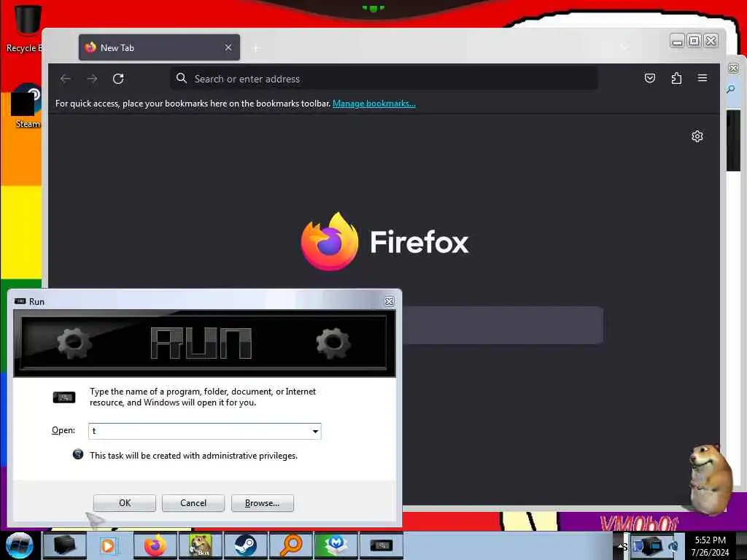Close the Run dialog window
The image size is (747, 560).
390,301
